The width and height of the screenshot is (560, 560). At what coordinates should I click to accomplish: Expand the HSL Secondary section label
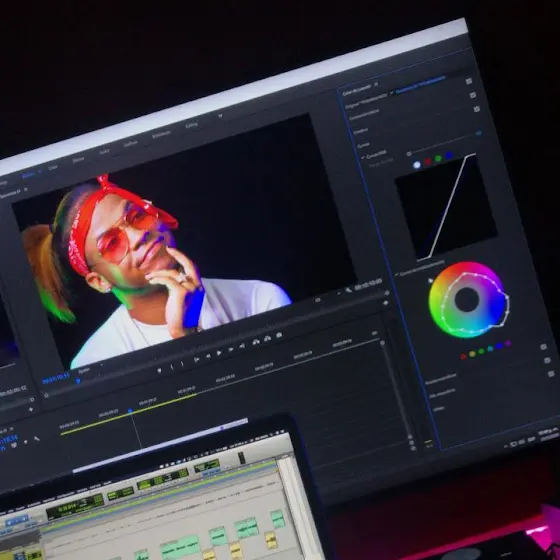pos(442,394)
